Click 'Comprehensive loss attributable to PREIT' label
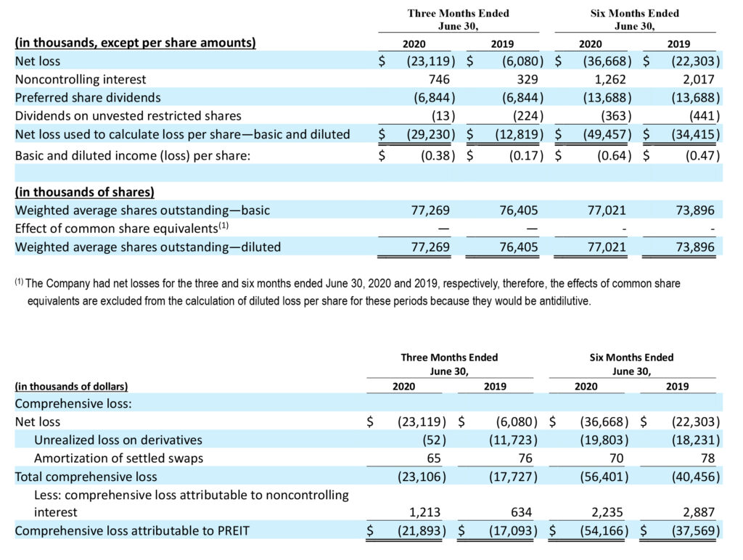The image size is (743, 560). click(132, 531)
